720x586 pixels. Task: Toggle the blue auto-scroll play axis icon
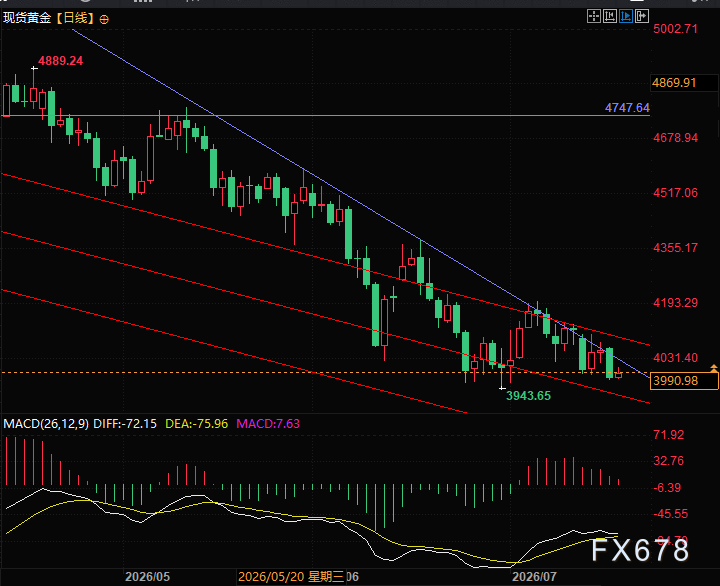(626, 17)
